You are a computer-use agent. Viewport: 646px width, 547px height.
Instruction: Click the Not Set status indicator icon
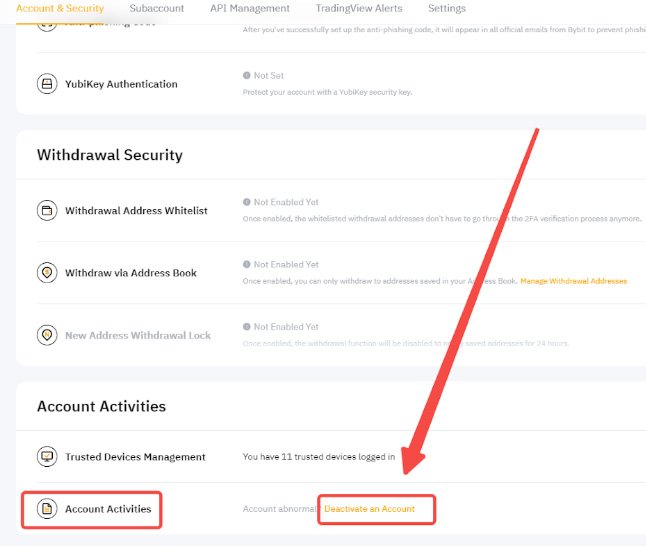[246, 75]
